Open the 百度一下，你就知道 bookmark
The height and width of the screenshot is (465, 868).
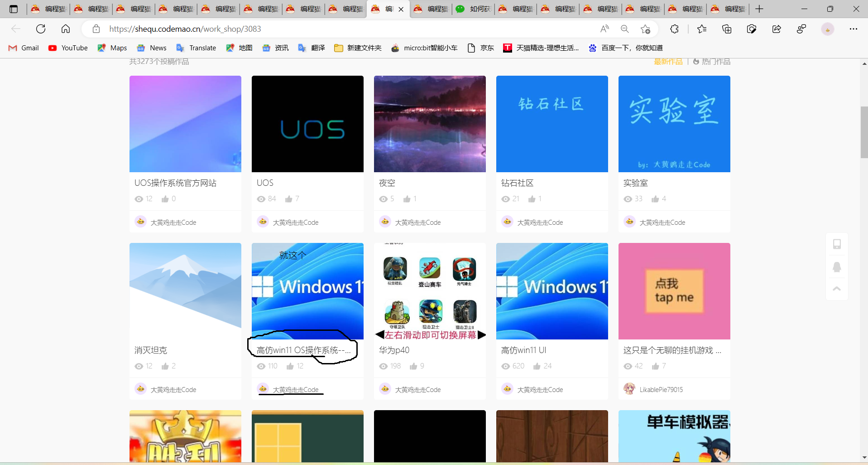tap(626, 48)
